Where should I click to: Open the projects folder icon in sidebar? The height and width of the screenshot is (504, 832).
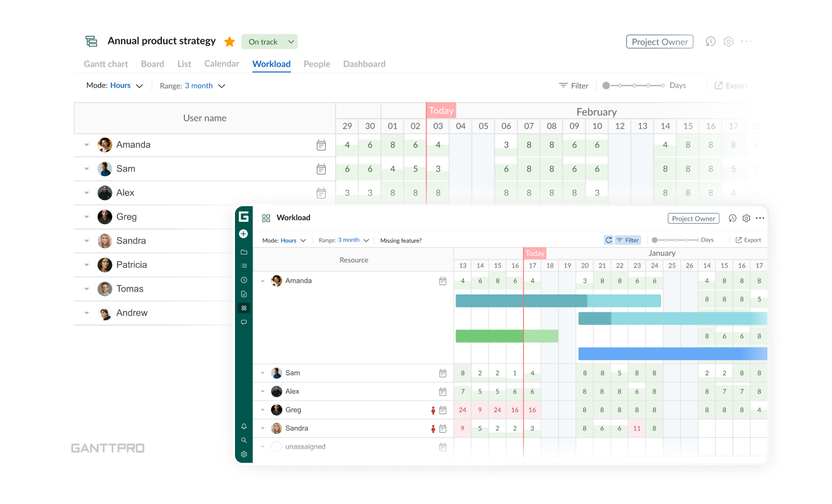[244, 252]
